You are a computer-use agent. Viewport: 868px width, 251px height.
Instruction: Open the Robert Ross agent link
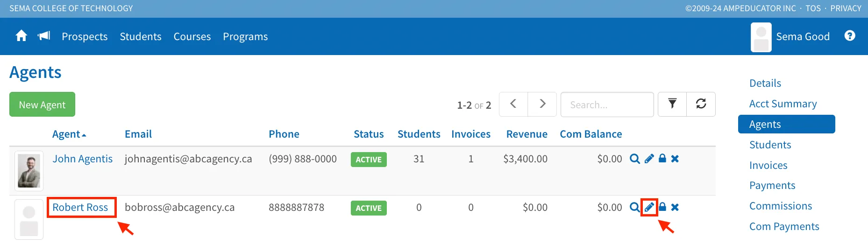[80, 207]
